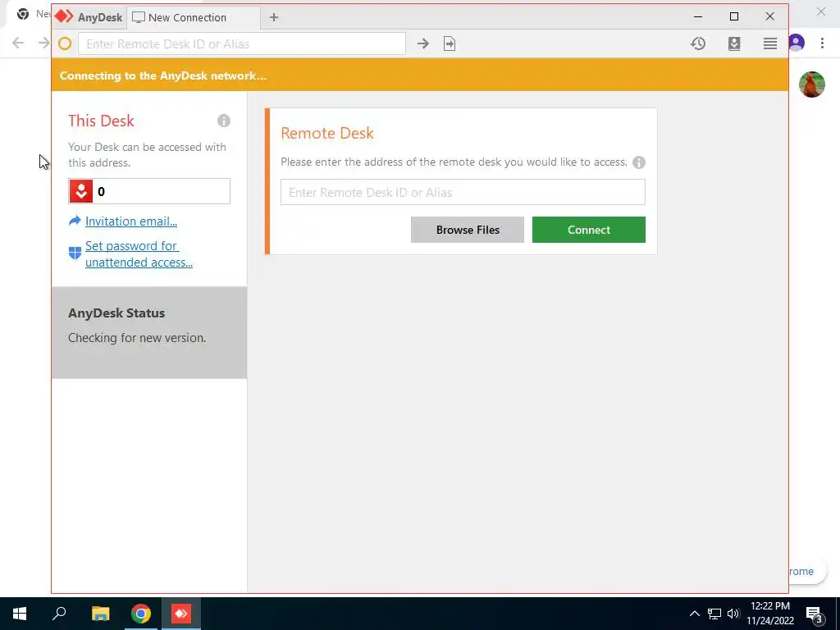Open the Chrome three-dot menu

[822, 43]
